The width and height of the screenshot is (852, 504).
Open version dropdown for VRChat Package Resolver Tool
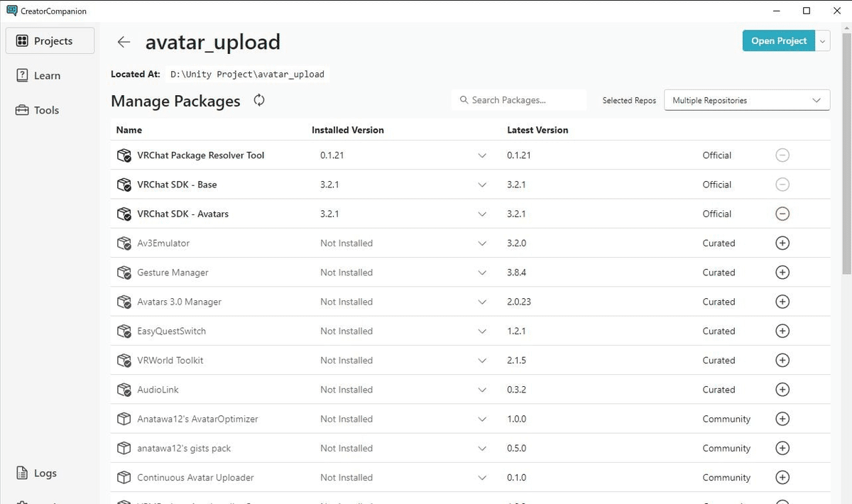[483, 155]
